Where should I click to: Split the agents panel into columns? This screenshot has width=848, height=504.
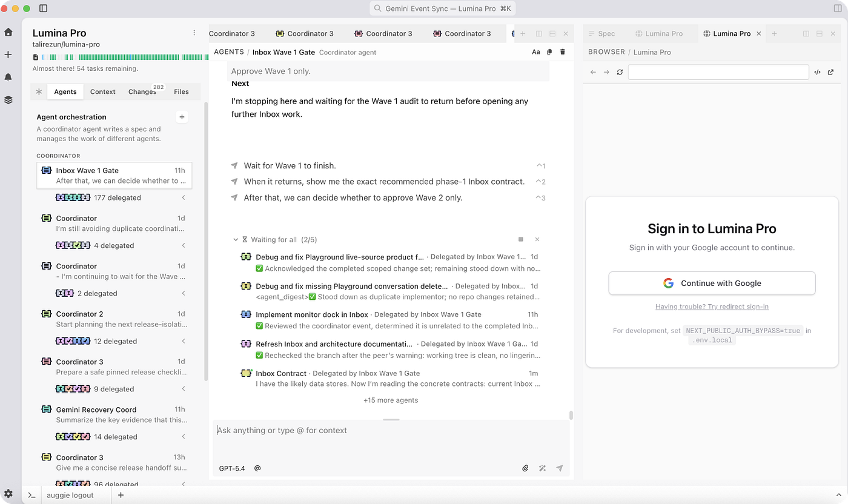click(x=538, y=34)
